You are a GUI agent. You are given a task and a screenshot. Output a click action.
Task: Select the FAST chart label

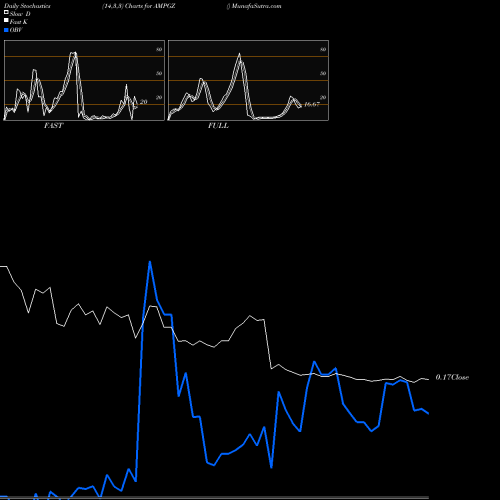[53, 126]
